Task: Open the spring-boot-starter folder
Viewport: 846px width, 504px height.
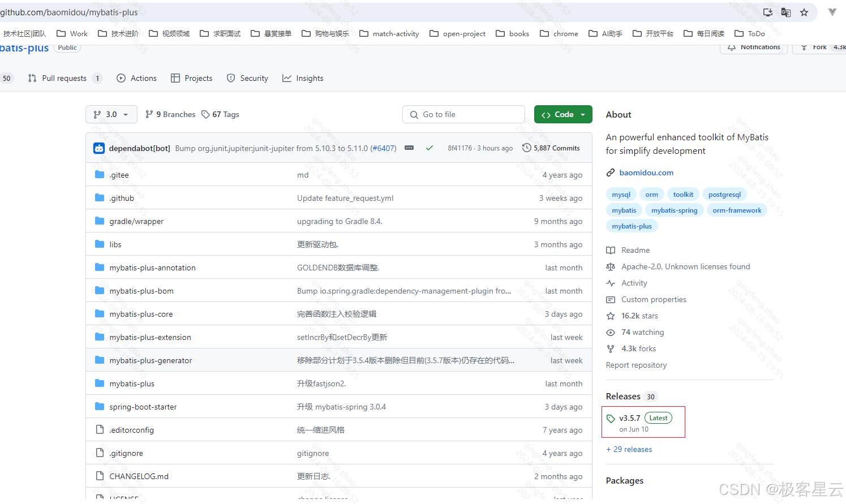Action: click(x=143, y=407)
